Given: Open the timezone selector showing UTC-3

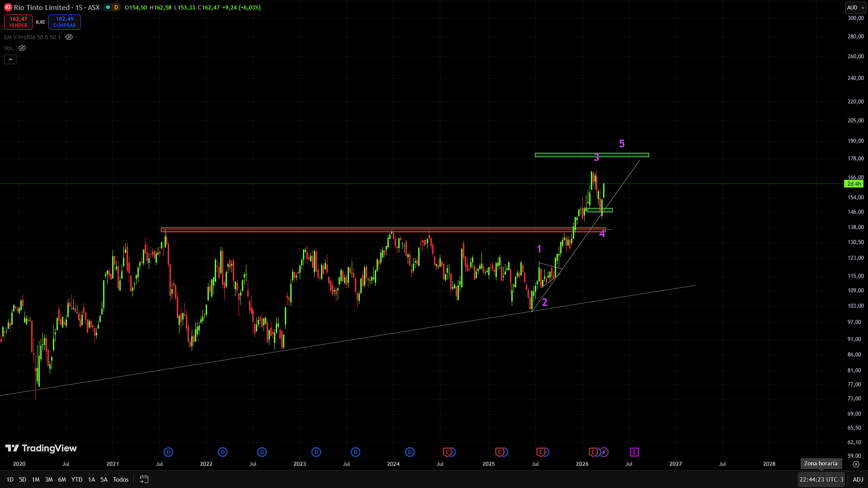Looking at the screenshot, I should click(821, 479).
